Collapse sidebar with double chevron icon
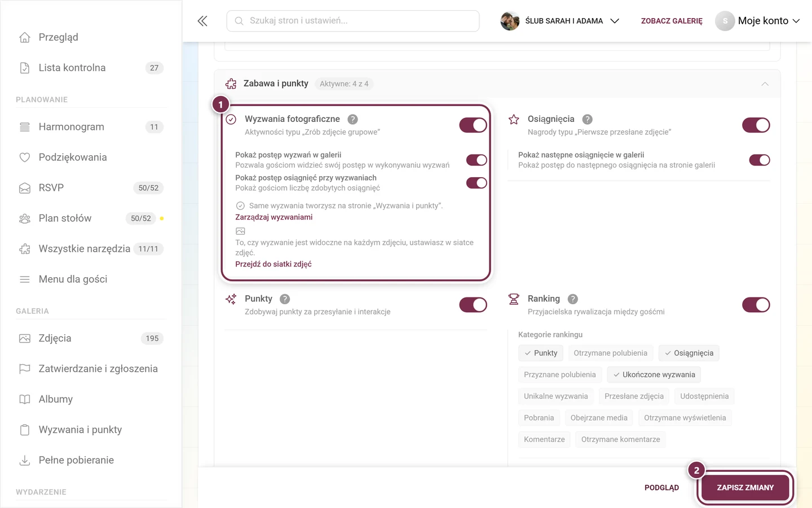The width and height of the screenshot is (812, 508). [x=202, y=21]
